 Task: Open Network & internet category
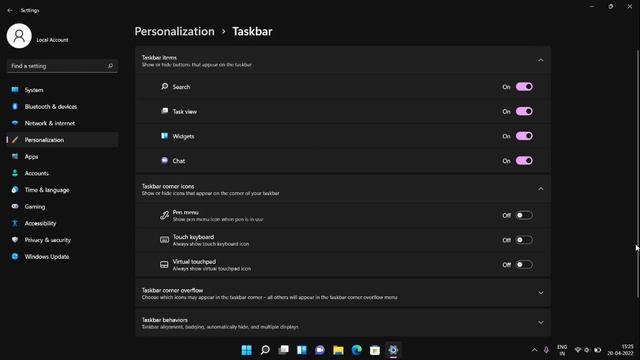tap(62, 123)
